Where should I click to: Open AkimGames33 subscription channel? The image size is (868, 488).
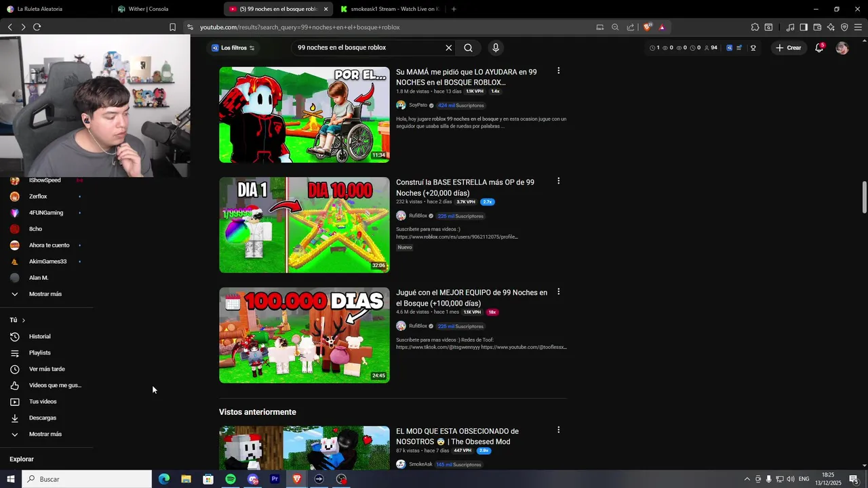point(47,262)
